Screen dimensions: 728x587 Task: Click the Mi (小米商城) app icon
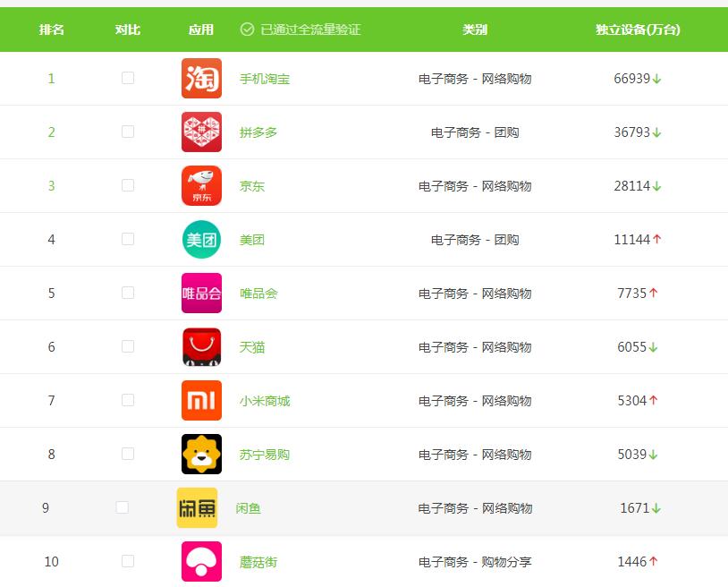[x=201, y=400]
